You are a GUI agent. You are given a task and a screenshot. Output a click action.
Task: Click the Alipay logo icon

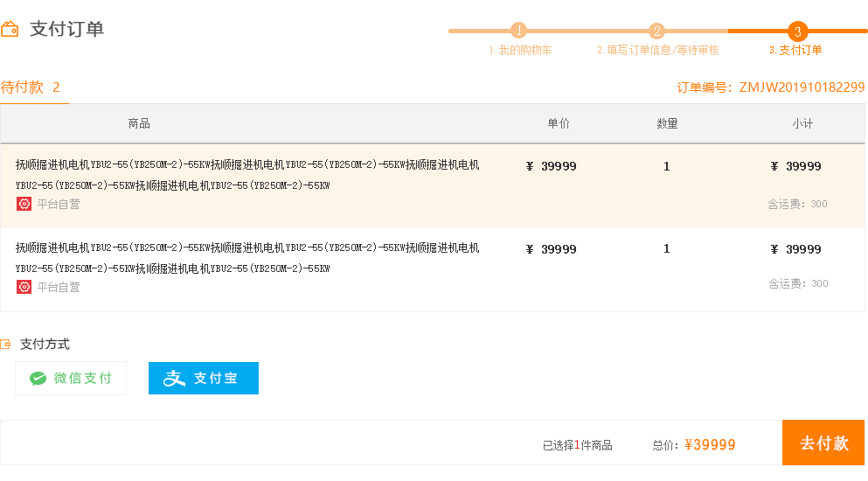175,379
